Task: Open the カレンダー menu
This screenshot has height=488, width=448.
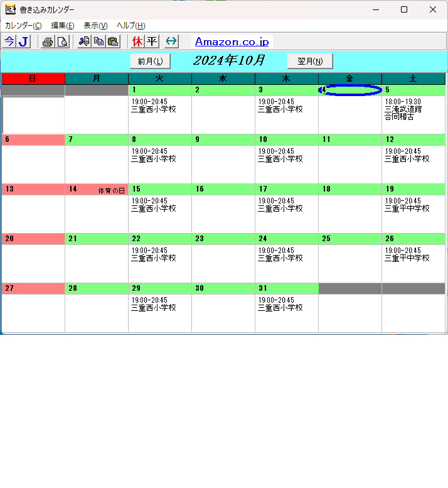Action: (x=23, y=26)
